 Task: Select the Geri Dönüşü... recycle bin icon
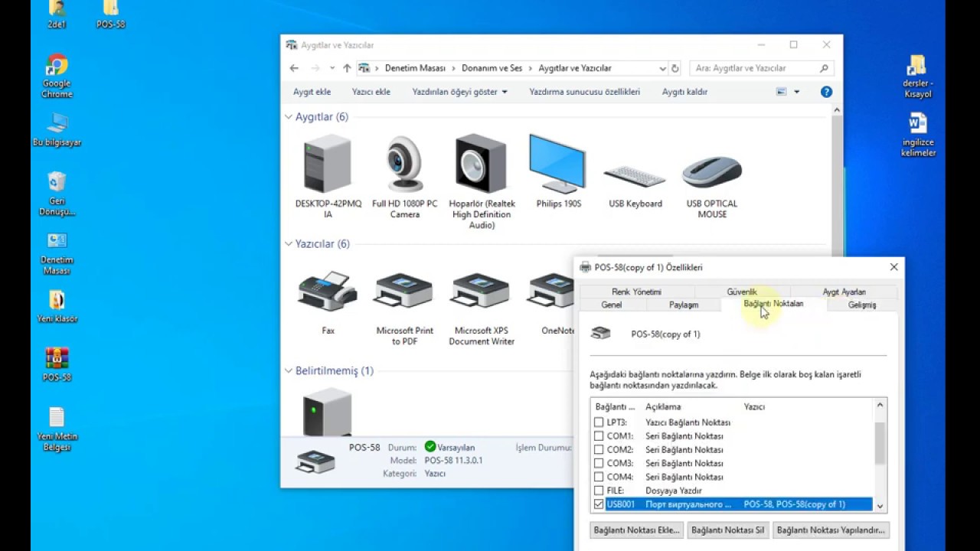57,194
